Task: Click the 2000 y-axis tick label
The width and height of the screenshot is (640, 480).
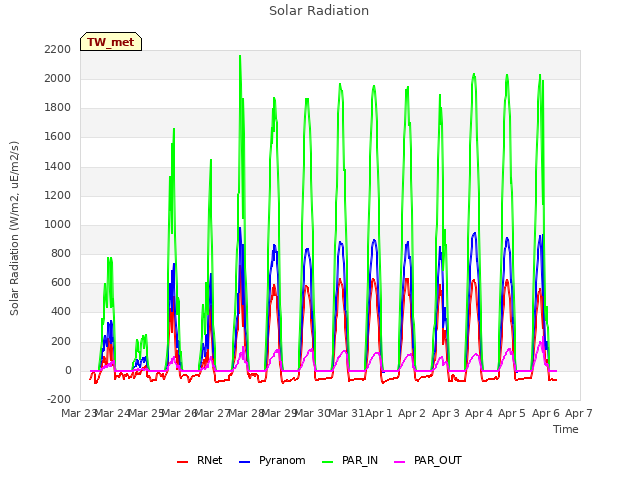Action: click(58, 78)
